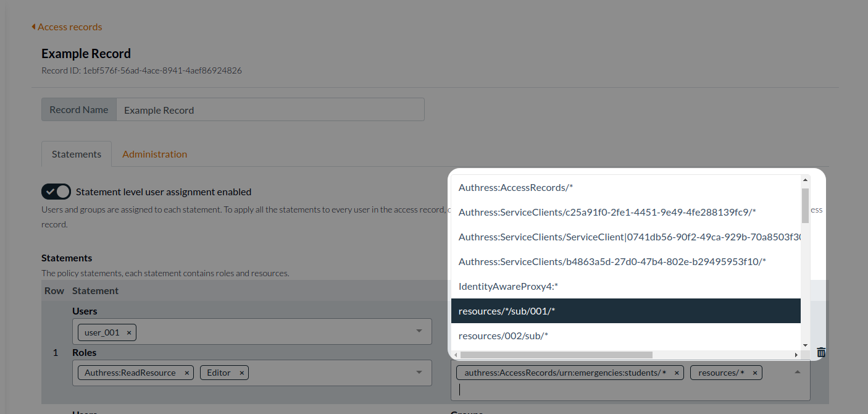Screen dimensions: 868x414
Task: Click the back arrow beside Access records
Action: point(33,27)
